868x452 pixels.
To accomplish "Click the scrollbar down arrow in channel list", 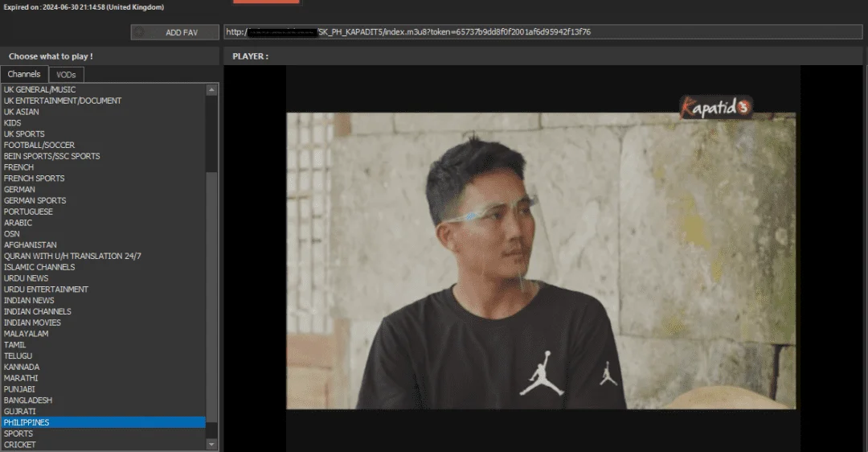I will point(211,444).
